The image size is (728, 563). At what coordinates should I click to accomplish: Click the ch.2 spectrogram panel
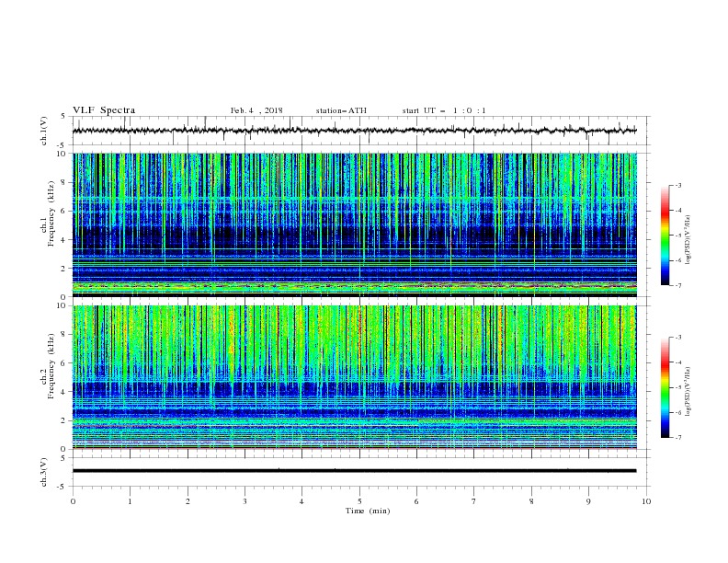pos(355,377)
